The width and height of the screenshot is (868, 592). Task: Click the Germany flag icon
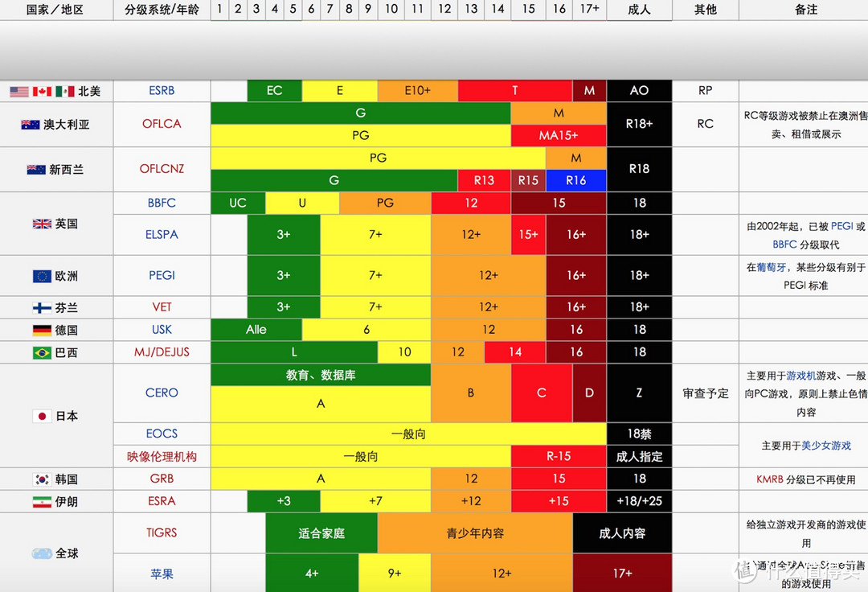(x=42, y=331)
